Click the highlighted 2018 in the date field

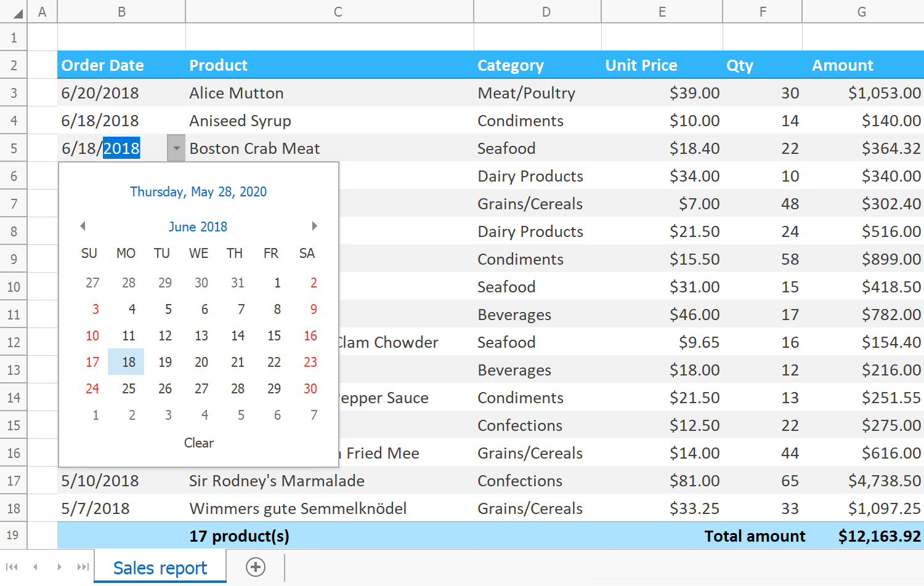[121, 148]
